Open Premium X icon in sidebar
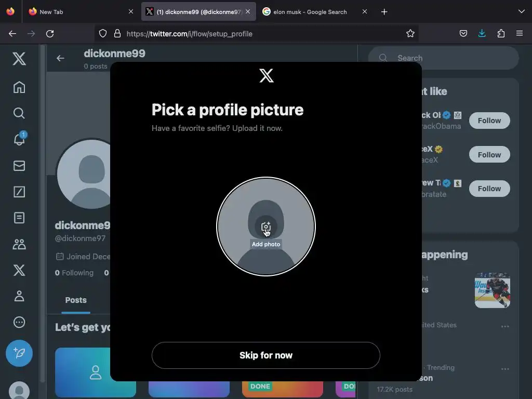 pyautogui.click(x=19, y=270)
